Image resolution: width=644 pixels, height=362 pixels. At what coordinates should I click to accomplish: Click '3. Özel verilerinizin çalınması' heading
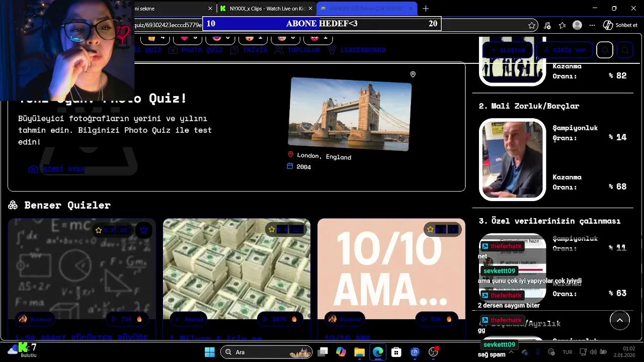549,221
